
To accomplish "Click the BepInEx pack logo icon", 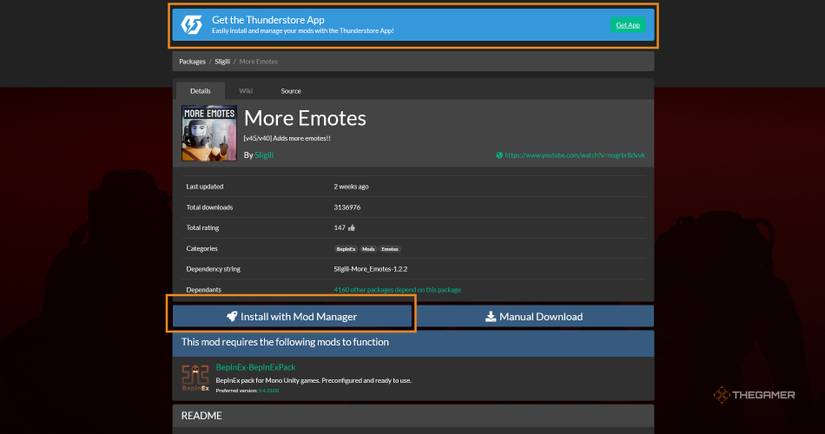I will 195,377.
